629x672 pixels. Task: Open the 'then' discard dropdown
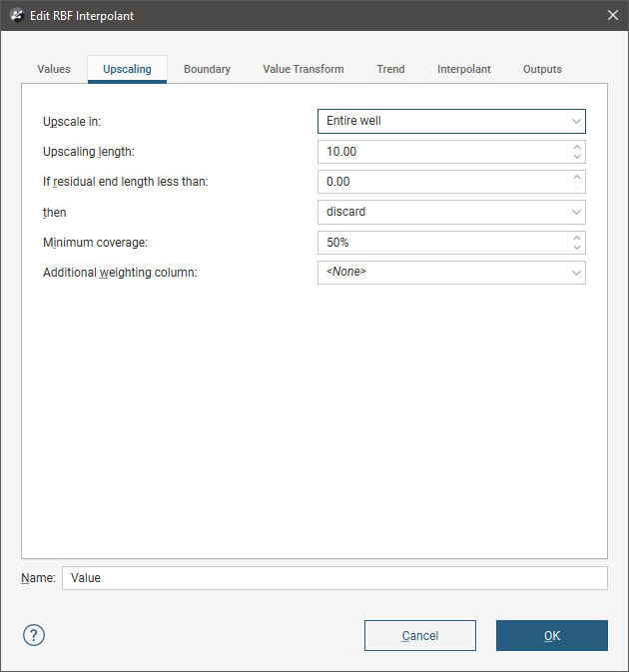pos(451,212)
